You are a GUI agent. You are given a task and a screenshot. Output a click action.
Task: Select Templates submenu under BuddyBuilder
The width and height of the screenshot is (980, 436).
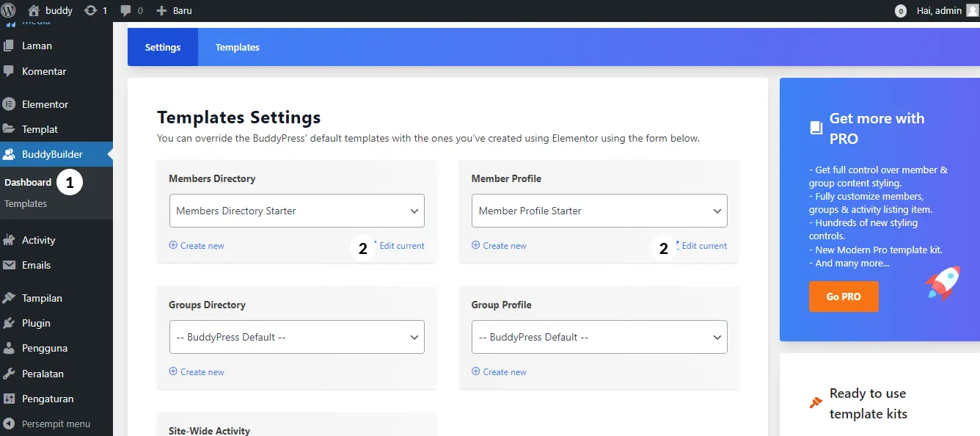point(26,203)
